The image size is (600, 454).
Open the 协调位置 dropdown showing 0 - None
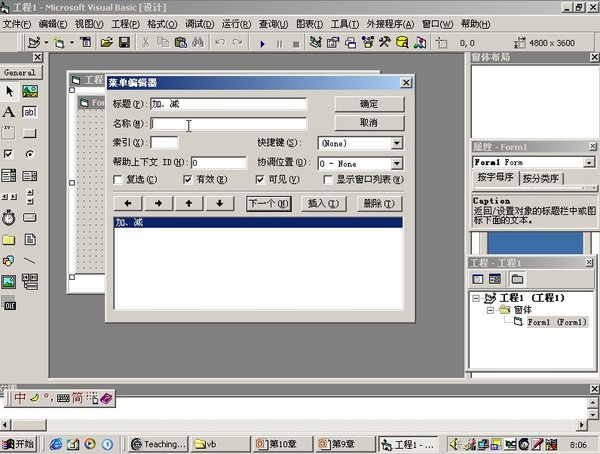397,163
